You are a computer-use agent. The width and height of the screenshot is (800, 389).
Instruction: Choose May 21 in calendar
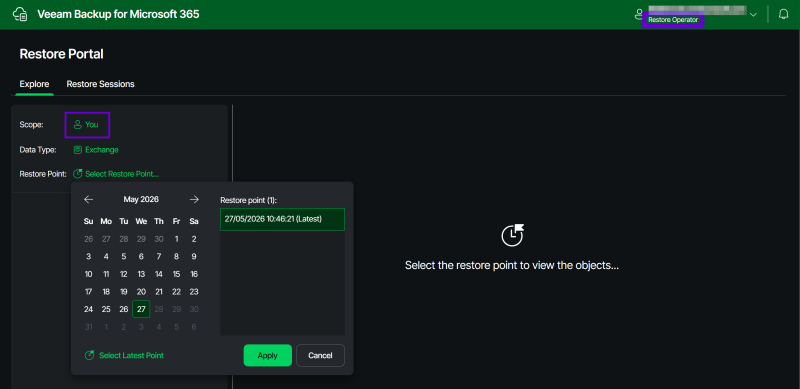pos(159,292)
